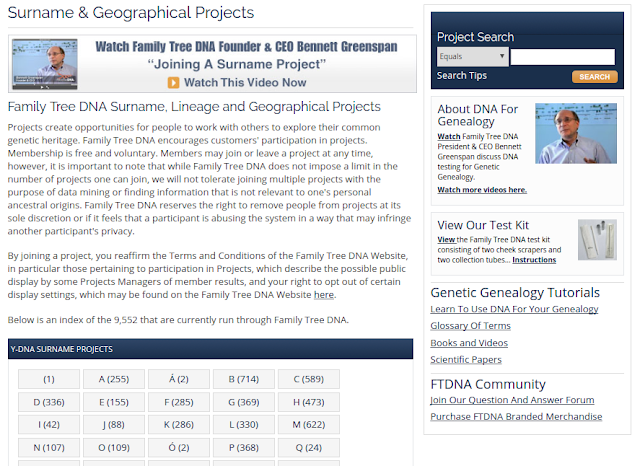Select the F (285) surname button
The width and height of the screenshot is (640, 466).
[179, 402]
